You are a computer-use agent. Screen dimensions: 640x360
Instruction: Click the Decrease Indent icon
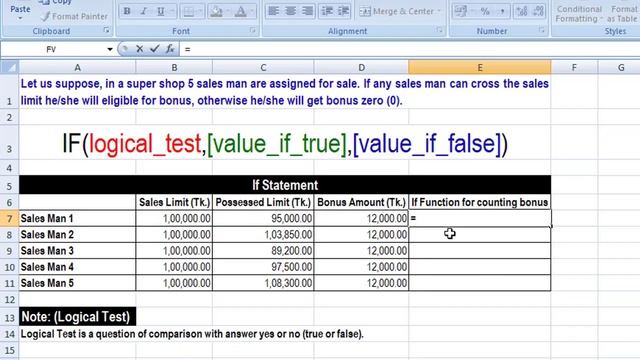tap(327, 11)
